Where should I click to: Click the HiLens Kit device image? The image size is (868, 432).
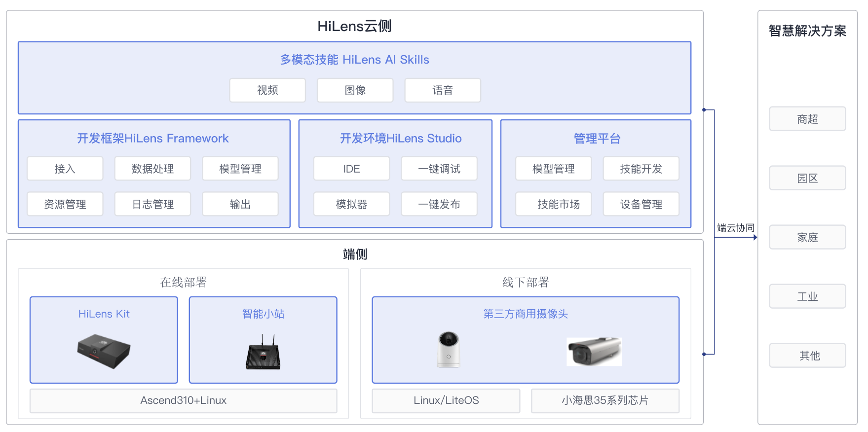(104, 351)
